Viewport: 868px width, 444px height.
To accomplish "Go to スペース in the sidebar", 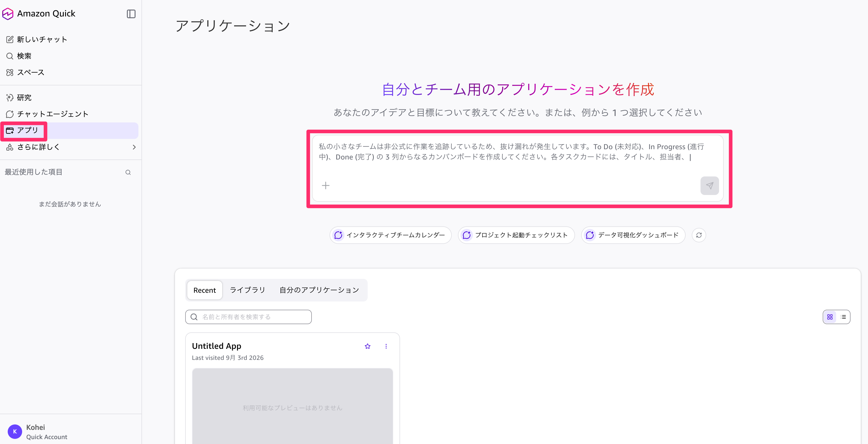I will pyautogui.click(x=25, y=73).
